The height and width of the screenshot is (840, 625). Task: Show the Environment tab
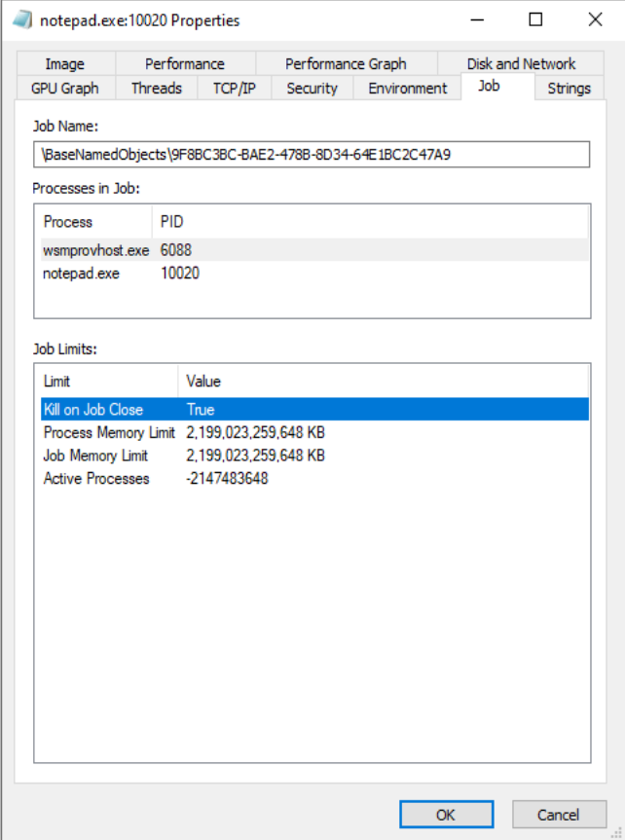[x=407, y=89]
